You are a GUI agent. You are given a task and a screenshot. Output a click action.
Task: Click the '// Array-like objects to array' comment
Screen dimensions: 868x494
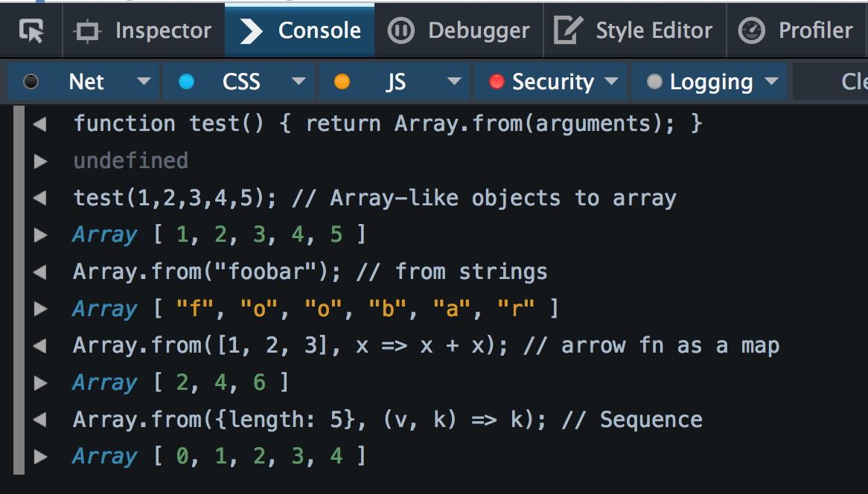click(x=485, y=198)
